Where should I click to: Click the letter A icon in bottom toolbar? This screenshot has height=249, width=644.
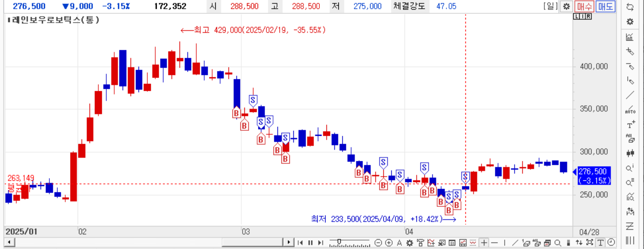tap(399, 242)
